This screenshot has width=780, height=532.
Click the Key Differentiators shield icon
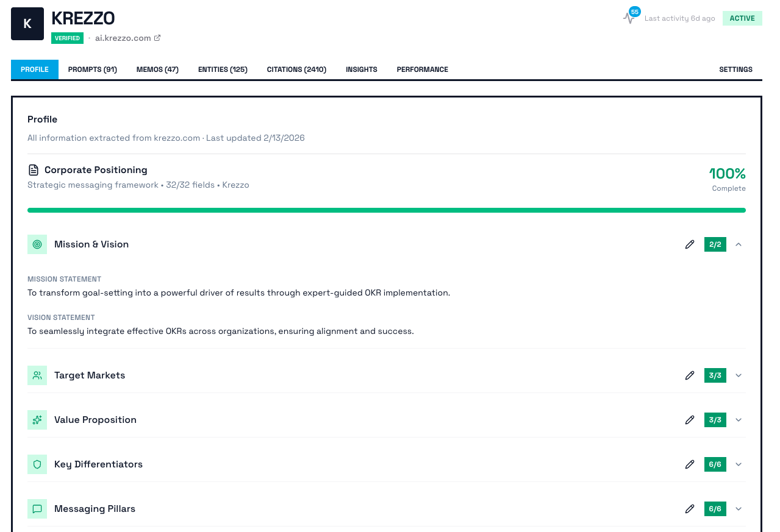pyautogui.click(x=37, y=464)
